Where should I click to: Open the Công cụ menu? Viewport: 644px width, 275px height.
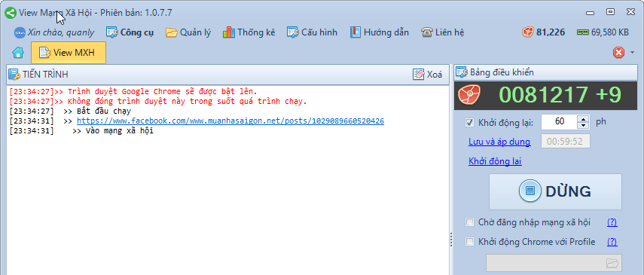tap(130, 32)
